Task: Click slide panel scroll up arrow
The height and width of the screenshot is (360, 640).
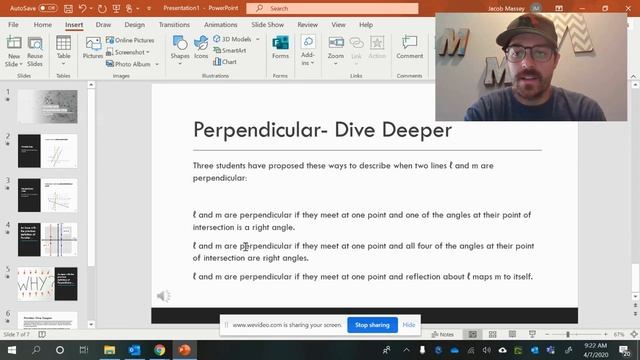Action: pos(91,85)
